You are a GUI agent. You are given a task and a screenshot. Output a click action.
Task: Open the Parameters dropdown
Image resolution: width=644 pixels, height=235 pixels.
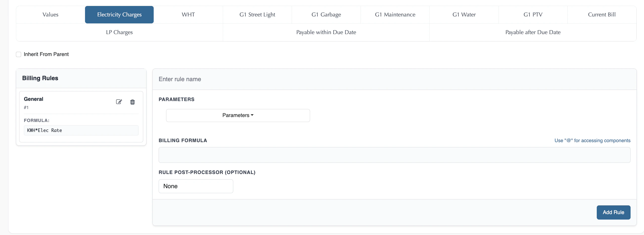click(x=238, y=115)
